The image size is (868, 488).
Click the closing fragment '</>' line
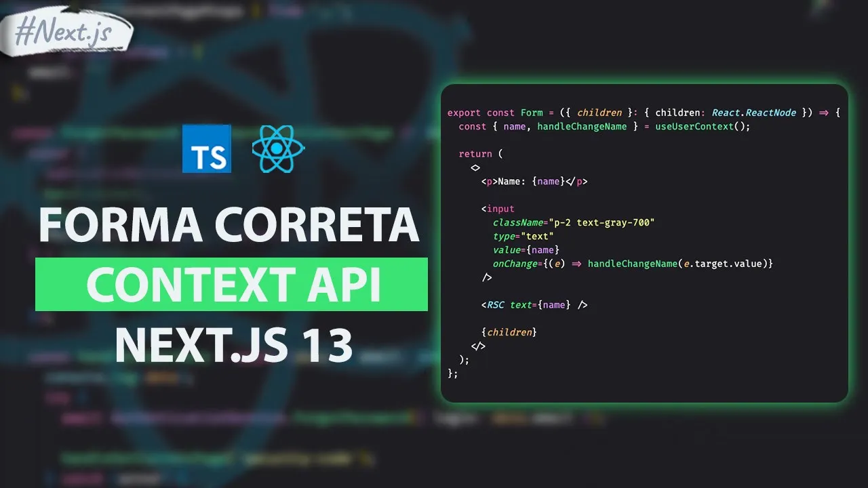478,346
